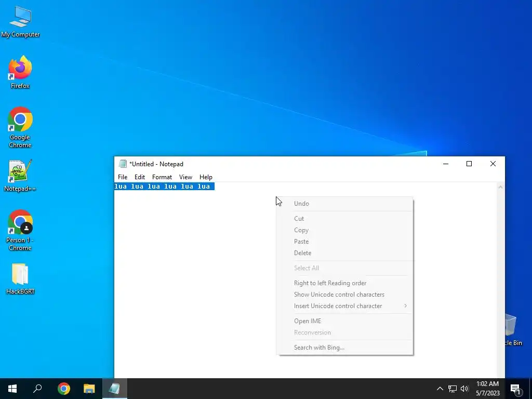The height and width of the screenshot is (399, 532).
Task: Click the Windows Start button
Action: [x=12, y=389]
